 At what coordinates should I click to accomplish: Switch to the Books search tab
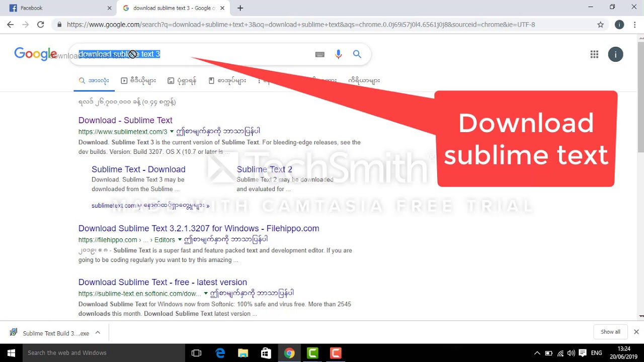(x=227, y=80)
